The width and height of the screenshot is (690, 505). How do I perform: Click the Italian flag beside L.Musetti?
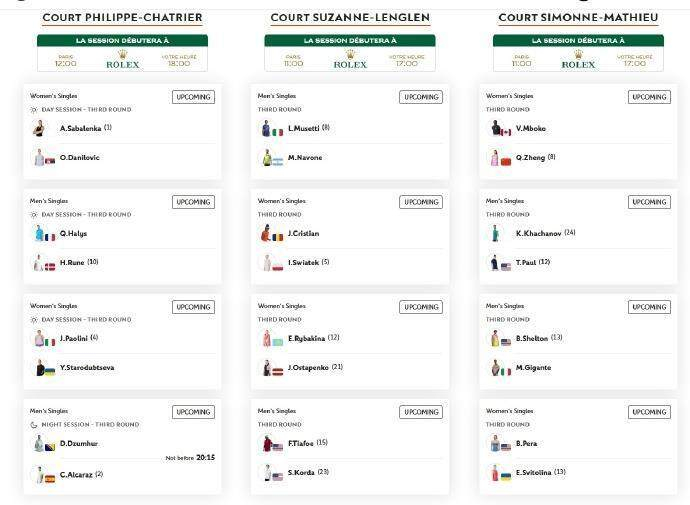click(278, 131)
